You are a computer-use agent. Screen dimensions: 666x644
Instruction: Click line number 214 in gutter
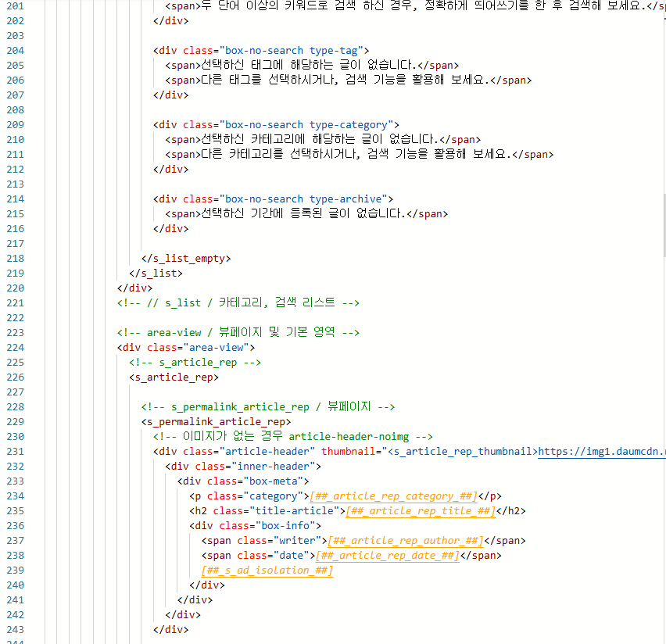[16, 199]
